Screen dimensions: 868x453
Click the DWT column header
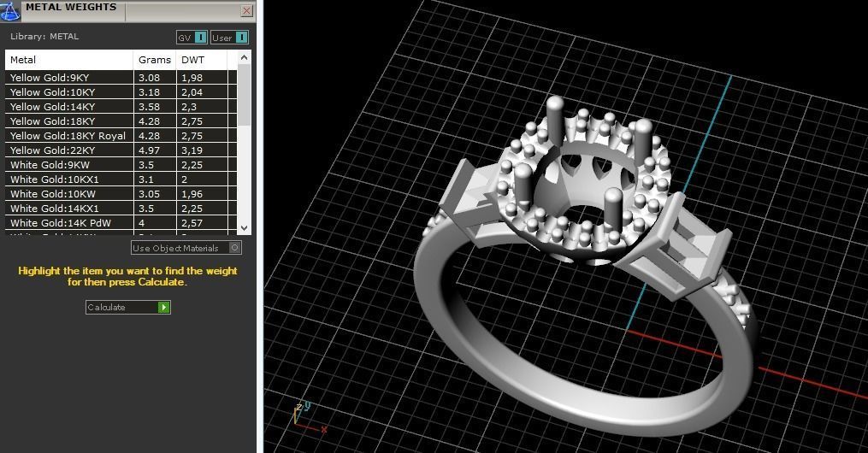click(202, 60)
